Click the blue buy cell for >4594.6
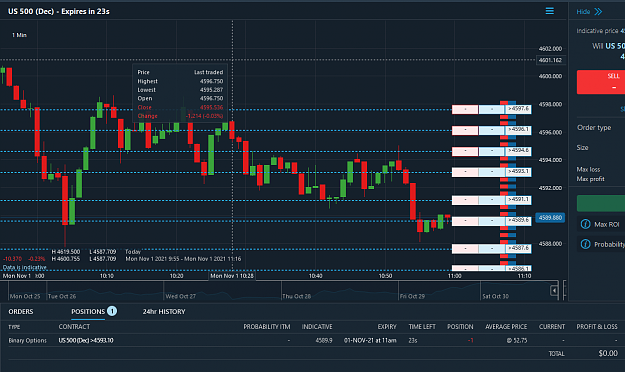The height and width of the screenshot is (372, 625). [491, 151]
